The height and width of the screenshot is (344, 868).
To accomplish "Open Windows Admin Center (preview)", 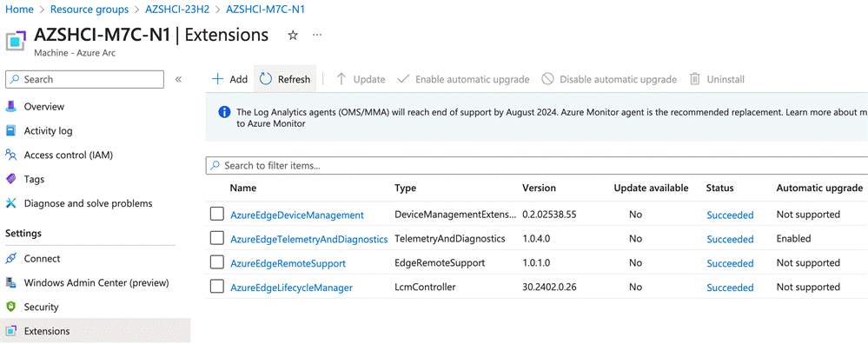I will tap(96, 282).
